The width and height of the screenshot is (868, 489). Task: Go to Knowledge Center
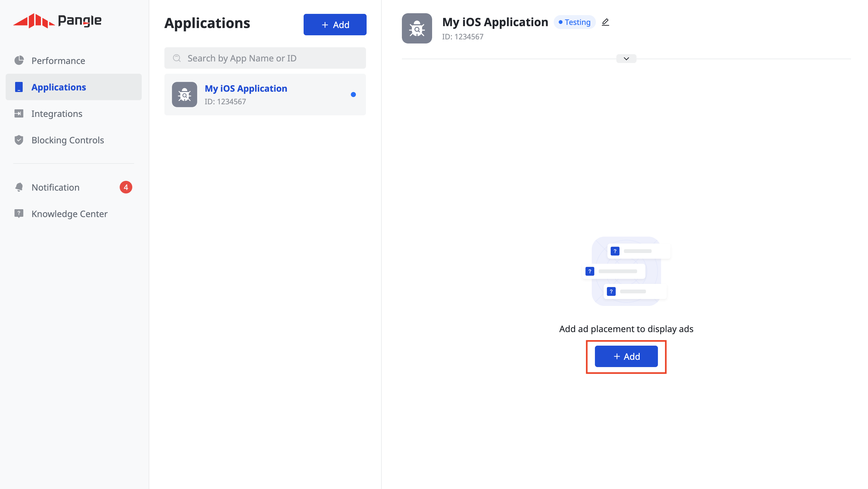tap(69, 214)
